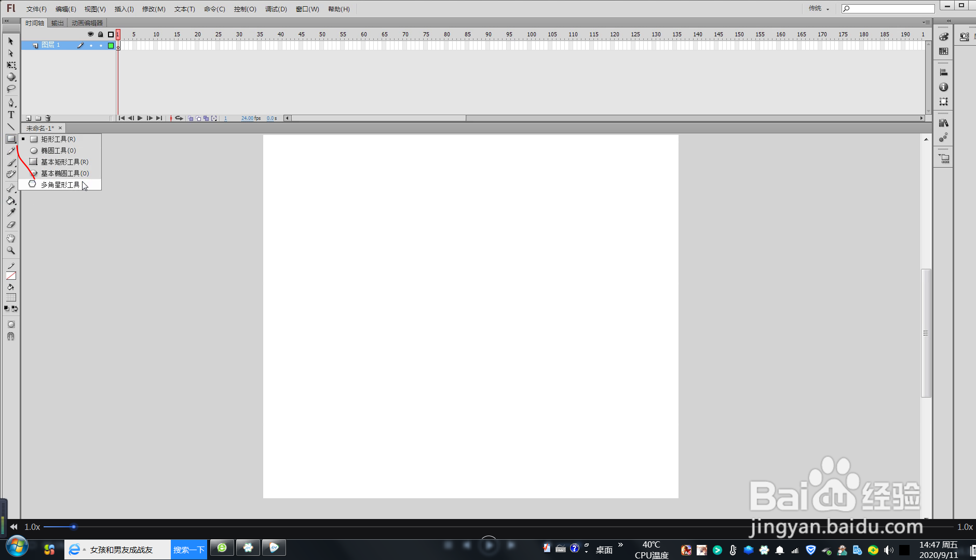This screenshot has height=560, width=976.
Task: Select the Eyedropper tool
Action: [x=11, y=212]
